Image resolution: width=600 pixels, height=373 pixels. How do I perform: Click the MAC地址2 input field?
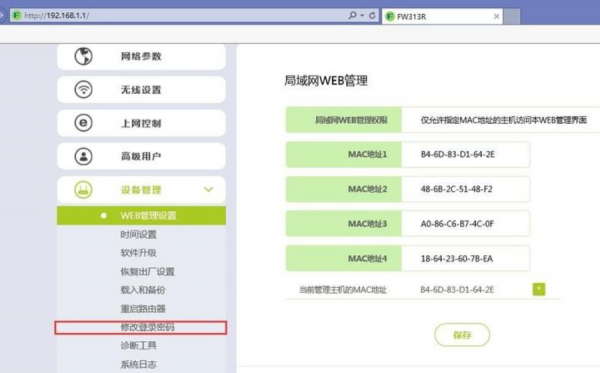pos(465,189)
